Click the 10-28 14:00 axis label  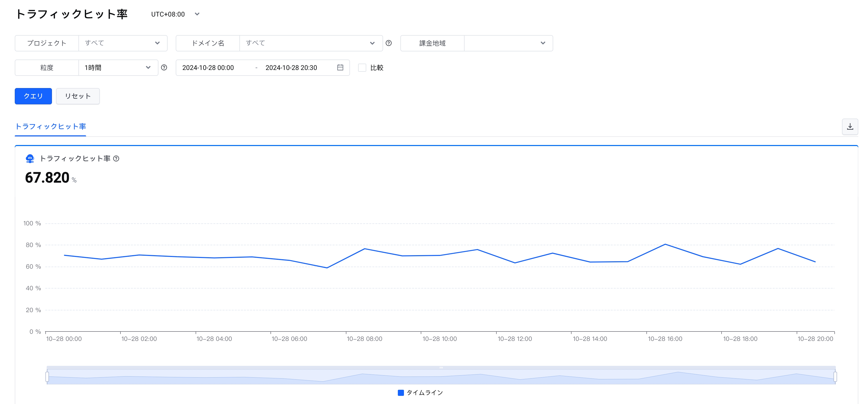tap(590, 339)
